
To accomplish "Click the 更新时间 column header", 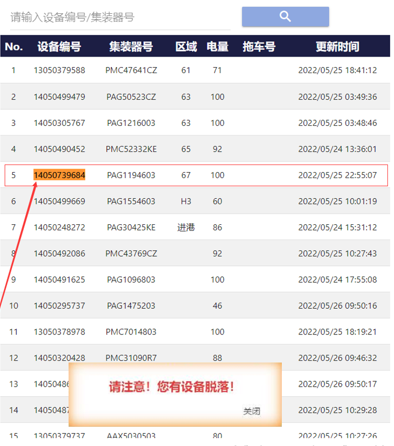I will coord(337,47).
